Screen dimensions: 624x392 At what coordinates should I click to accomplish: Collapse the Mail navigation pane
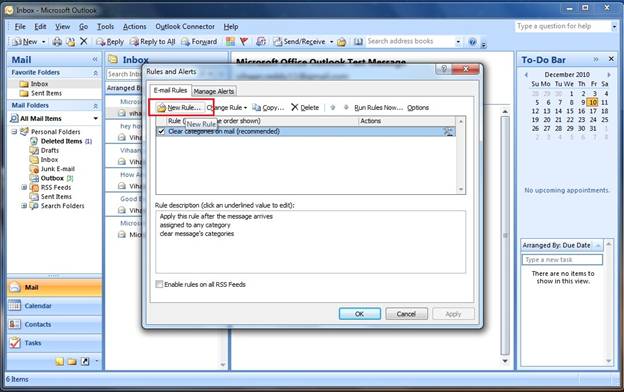pos(95,59)
